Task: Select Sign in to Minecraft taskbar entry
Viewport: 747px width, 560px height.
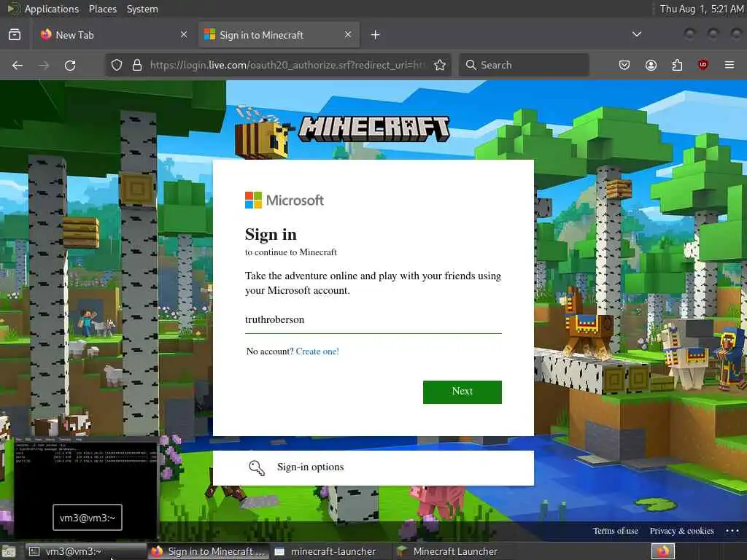Action: [x=209, y=551]
